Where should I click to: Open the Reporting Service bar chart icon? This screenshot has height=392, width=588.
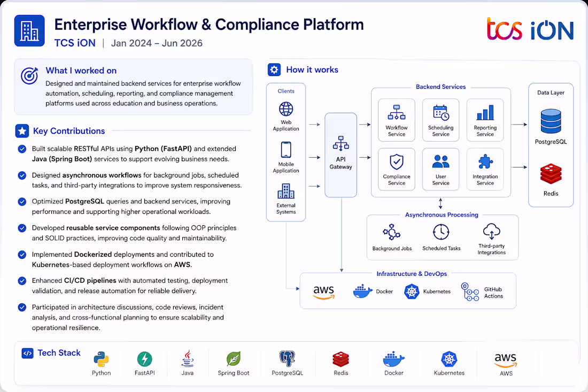485,112
